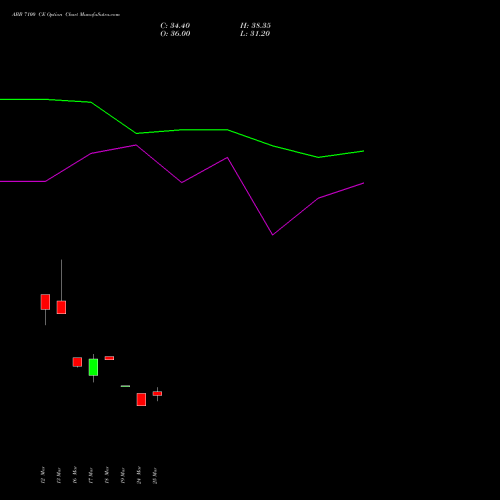500x500 pixels.
Task: Click the '24 Mar' date axis label
Action: [139, 475]
